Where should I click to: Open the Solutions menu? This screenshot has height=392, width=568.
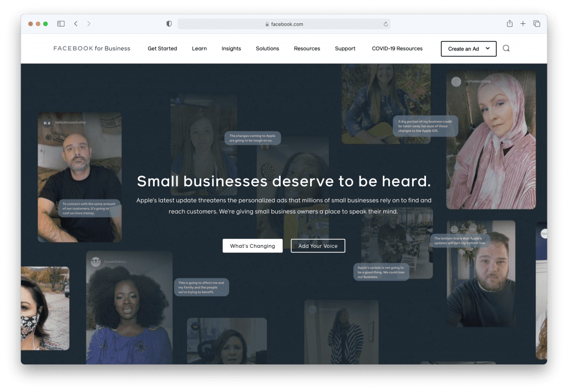[x=267, y=48]
